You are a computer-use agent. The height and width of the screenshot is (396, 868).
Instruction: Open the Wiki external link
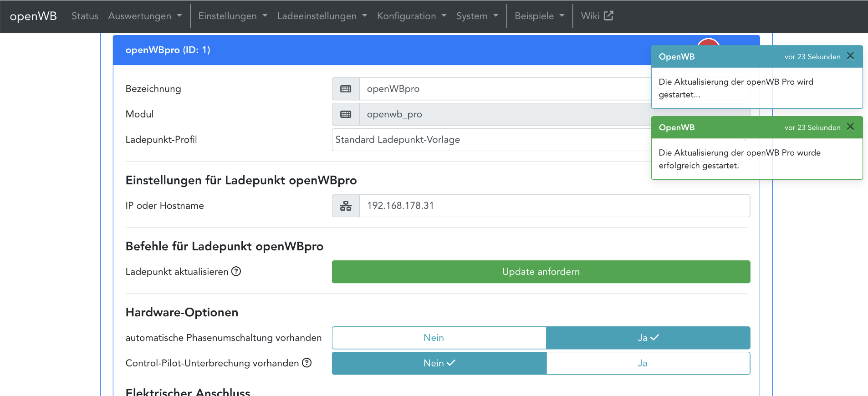point(597,16)
